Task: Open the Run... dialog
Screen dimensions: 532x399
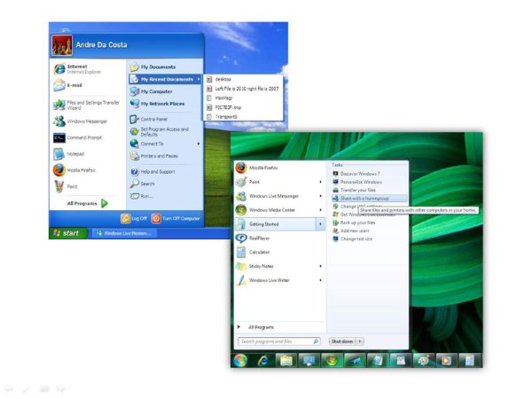Action: (142, 196)
